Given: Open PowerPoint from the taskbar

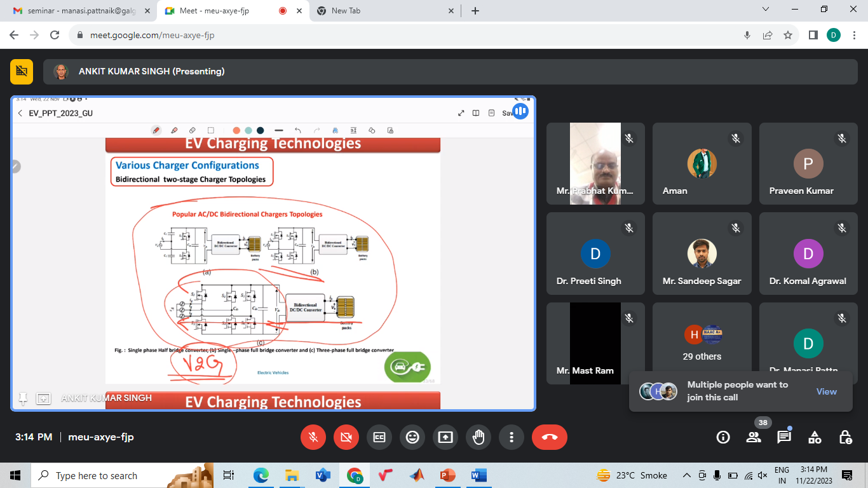Looking at the screenshot, I should pos(448,475).
